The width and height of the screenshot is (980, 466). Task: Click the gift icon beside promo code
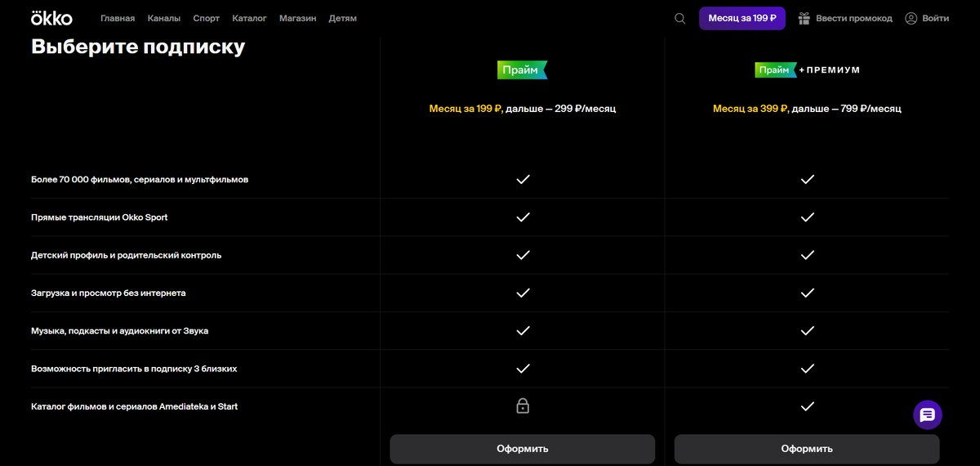point(804,18)
